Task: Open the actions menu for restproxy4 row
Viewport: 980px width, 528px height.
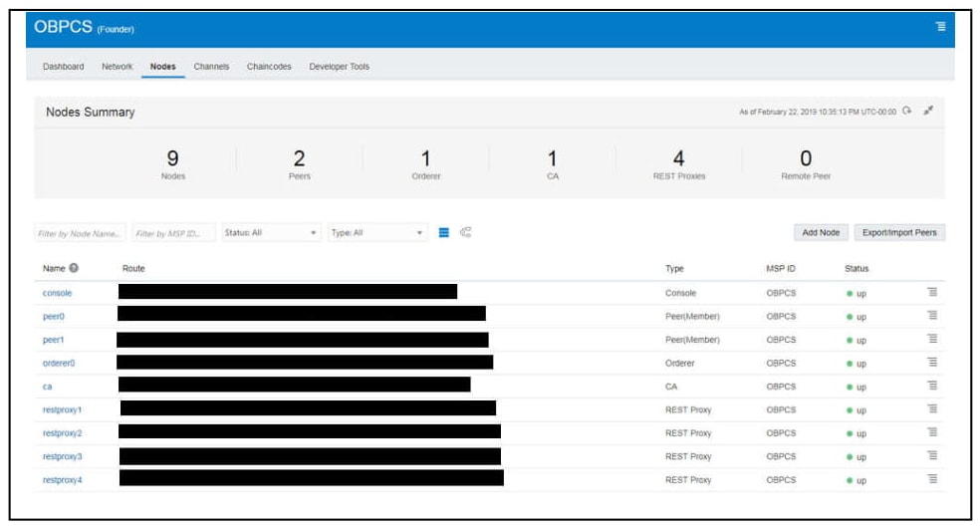Action: (932, 479)
